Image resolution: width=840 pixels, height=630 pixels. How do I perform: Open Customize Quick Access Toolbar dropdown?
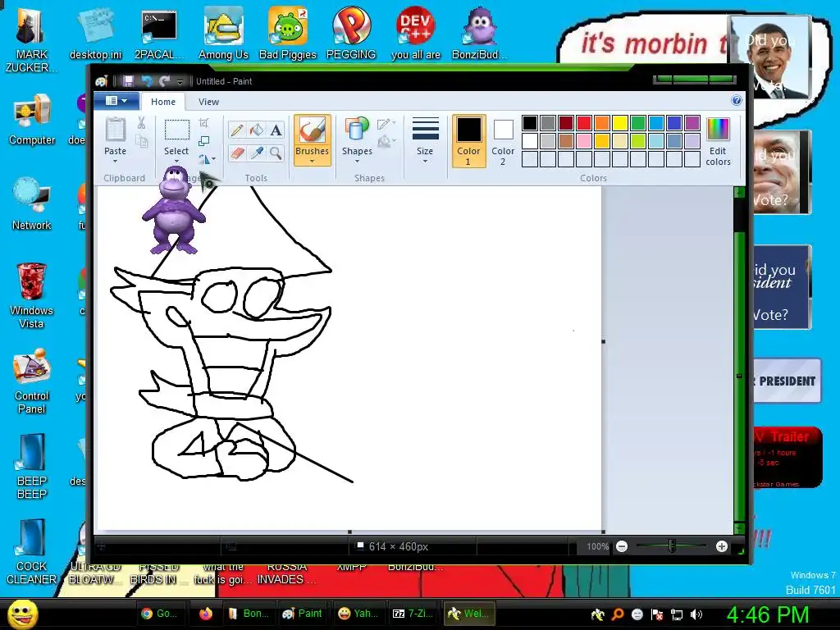click(180, 81)
